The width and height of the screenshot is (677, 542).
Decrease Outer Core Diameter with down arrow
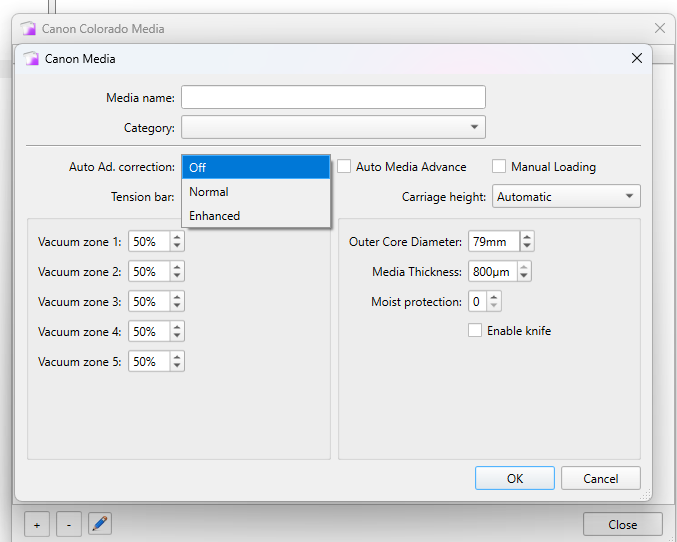tap(527, 246)
